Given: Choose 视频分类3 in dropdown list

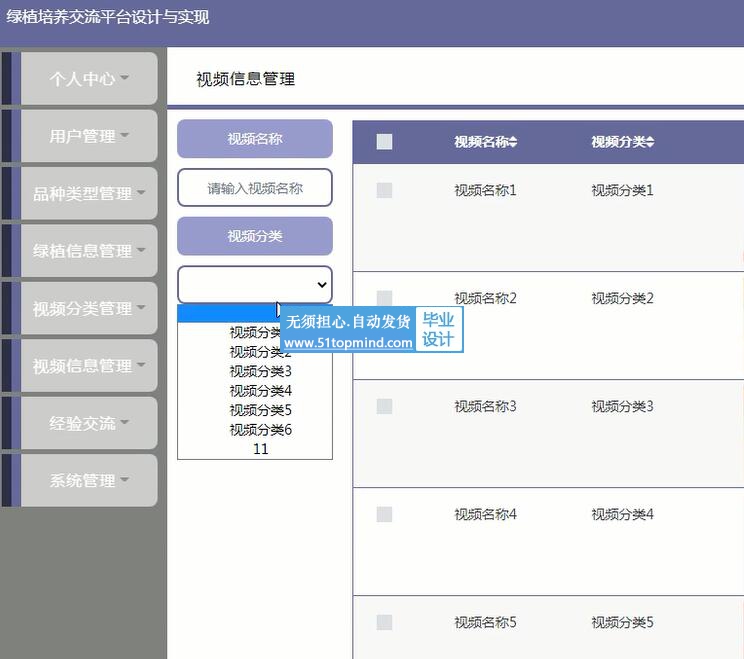Looking at the screenshot, I should pos(260,371).
